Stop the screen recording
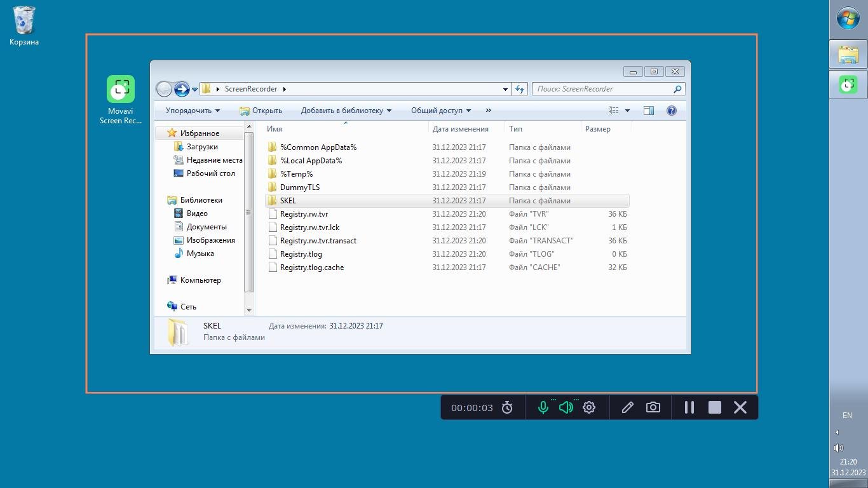This screenshot has height=488, width=868. [715, 408]
